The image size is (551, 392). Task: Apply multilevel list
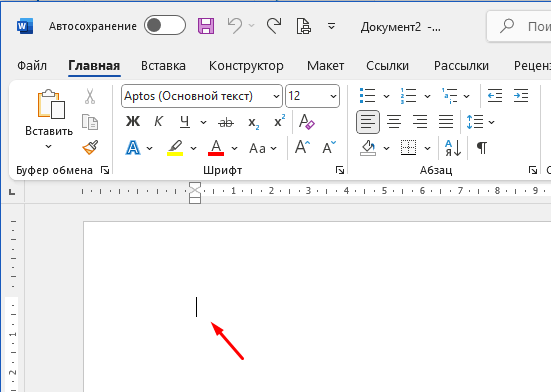tap(450, 96)
